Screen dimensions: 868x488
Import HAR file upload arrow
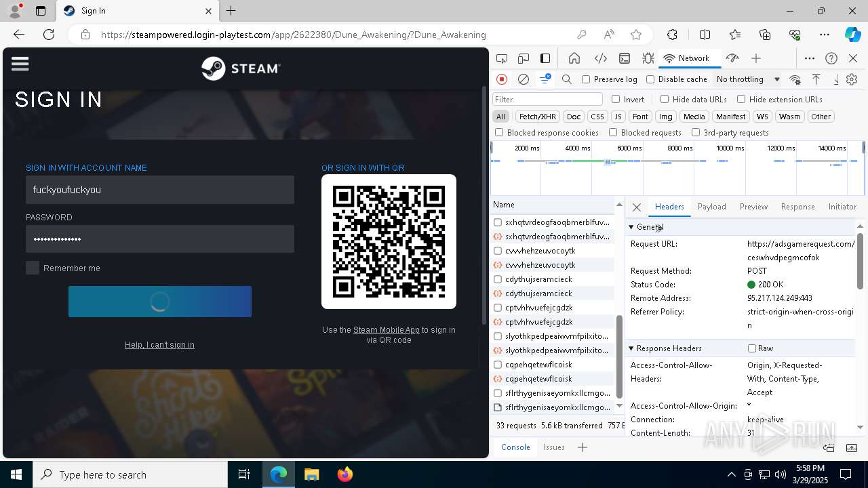coord(816,79)
